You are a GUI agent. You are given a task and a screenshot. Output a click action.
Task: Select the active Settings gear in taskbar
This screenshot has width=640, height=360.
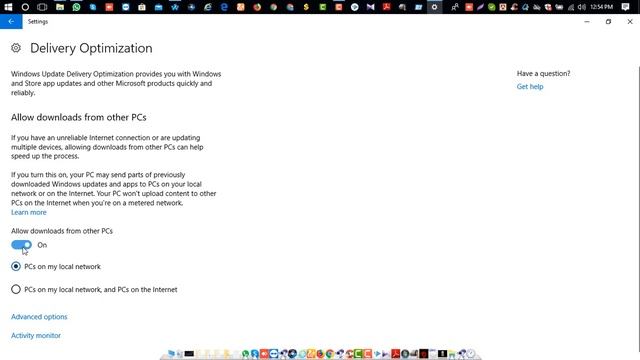(x=435, y=7)
